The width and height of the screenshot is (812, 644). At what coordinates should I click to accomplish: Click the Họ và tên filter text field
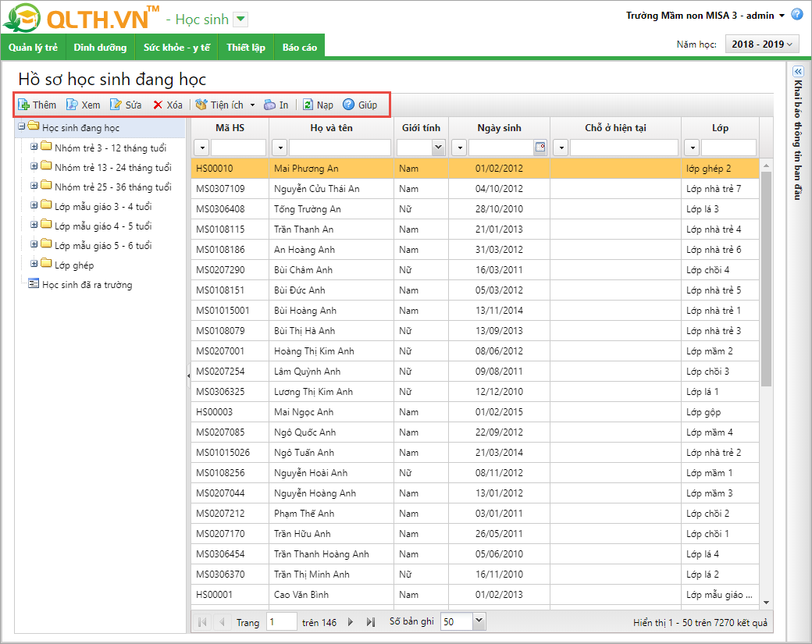pyautogui.click(x=340, y=148)
